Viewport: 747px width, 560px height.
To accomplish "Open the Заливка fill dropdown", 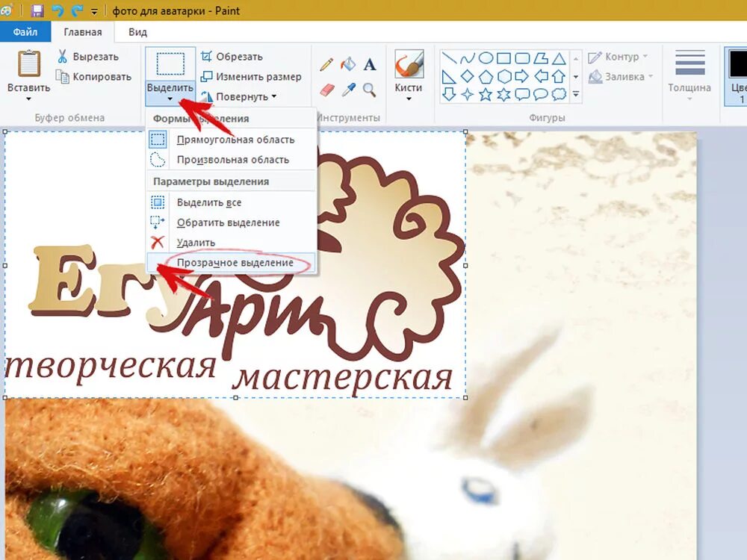I will (x=621, y=77).
